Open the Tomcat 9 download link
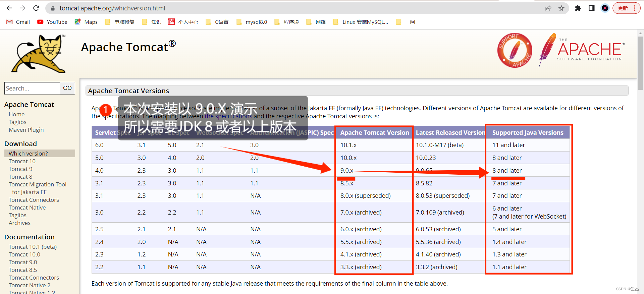The height and width of the screenshot is (294, 644). tap(20, 169)
